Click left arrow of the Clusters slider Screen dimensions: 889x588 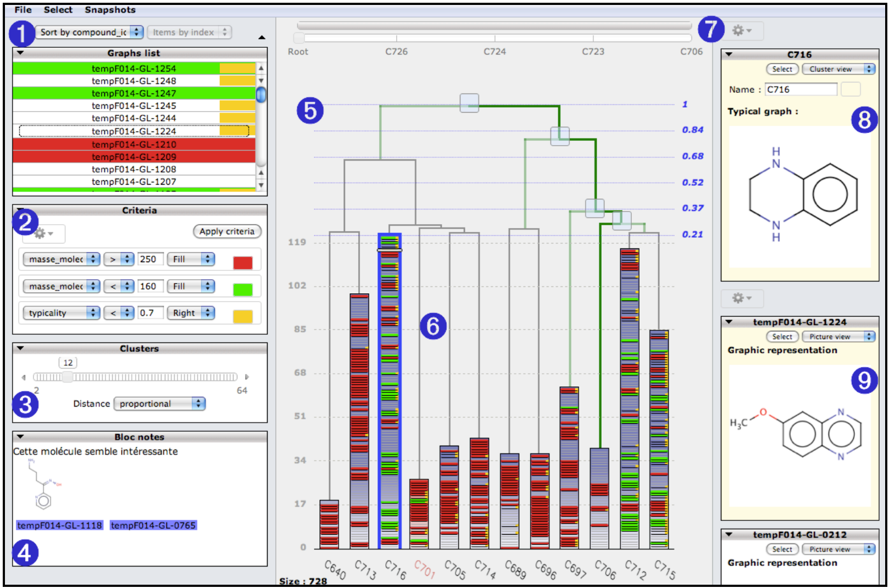[x=24, y=377]
